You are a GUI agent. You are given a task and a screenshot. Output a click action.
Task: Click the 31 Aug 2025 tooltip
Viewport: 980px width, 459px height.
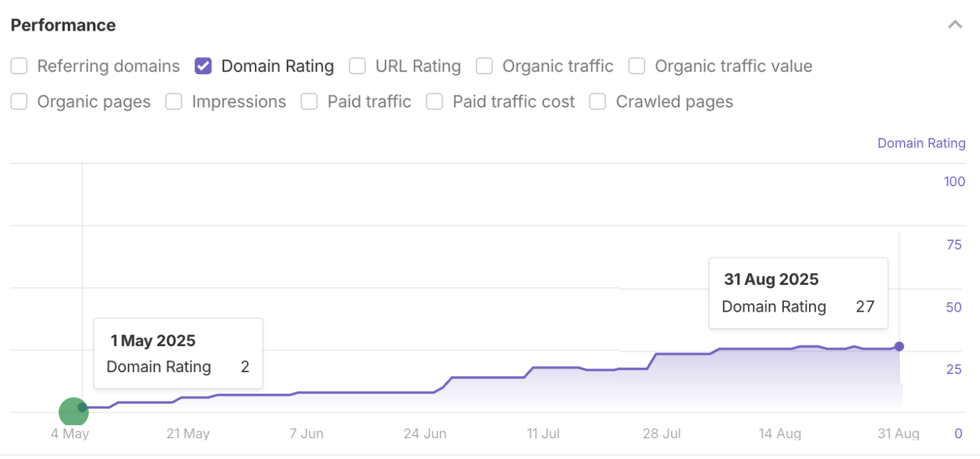pyautogui.click(x=798, y=292)
